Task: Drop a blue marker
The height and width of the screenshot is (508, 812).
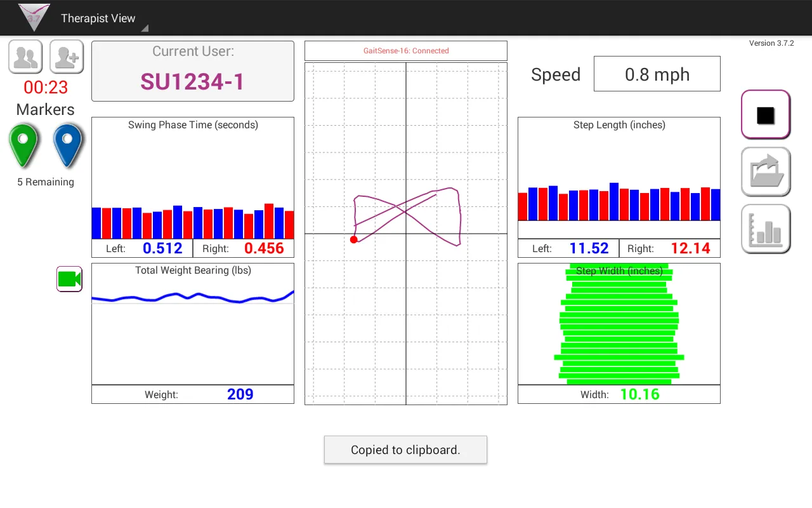Action: pyautogui.click(x=68, y=145)
